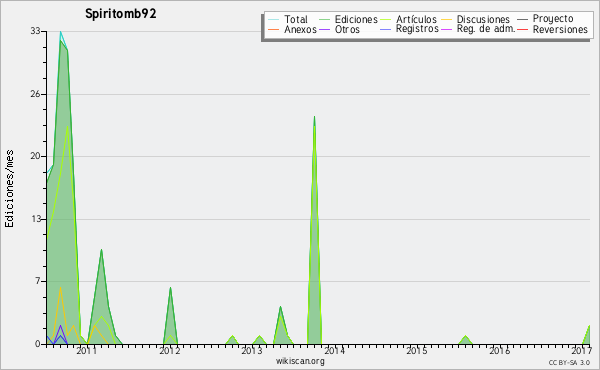Image resolution: width=600 pixels, height=370 pixels.
Task: Click the 13 y-axis value
Action: (x=36, y=219)
